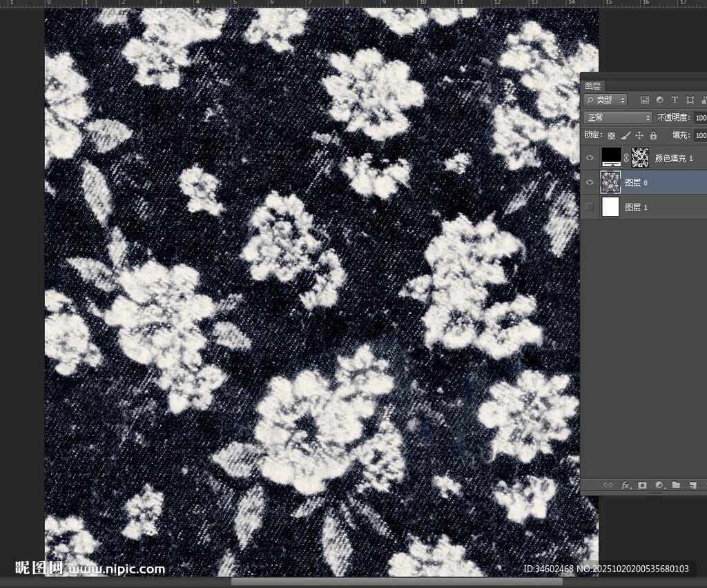The height and width of the screenshot is (588, 707).
Task: Add a layer style with fx button
Action: (626, 485)
